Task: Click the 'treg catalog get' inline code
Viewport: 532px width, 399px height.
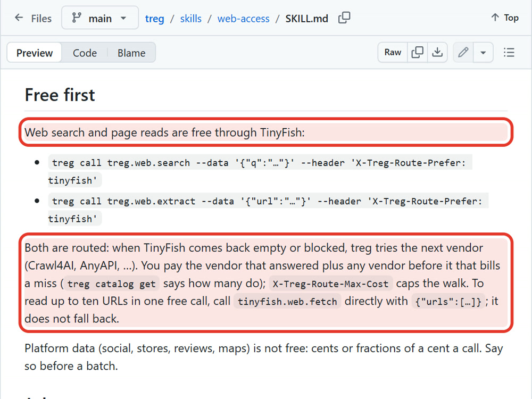Action: 112,284
